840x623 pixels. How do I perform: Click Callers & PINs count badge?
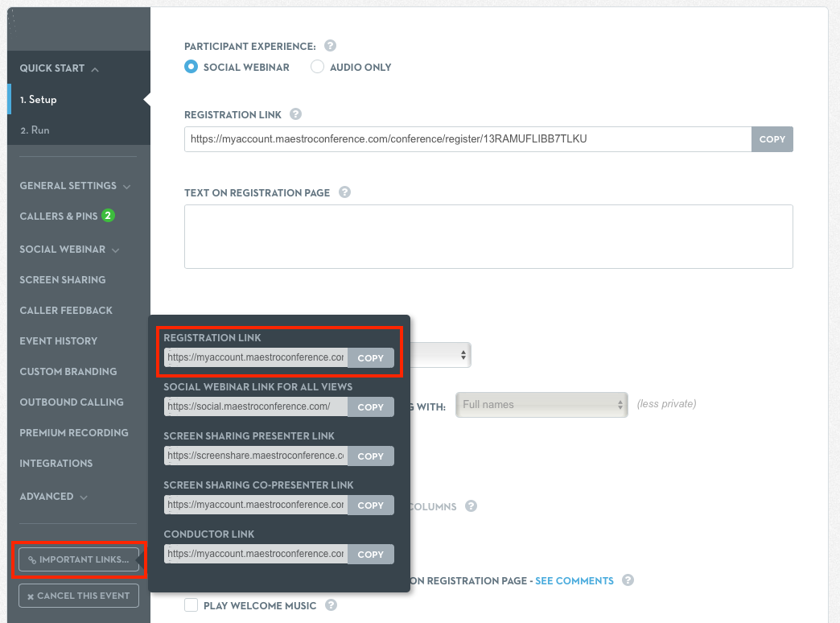tap(108, 216)
